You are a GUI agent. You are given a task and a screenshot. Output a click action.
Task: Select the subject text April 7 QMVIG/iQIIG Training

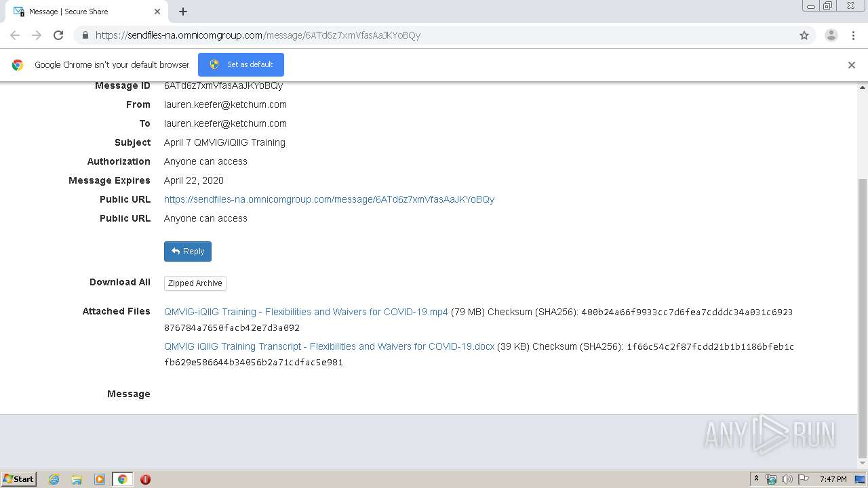coord(224,142)
